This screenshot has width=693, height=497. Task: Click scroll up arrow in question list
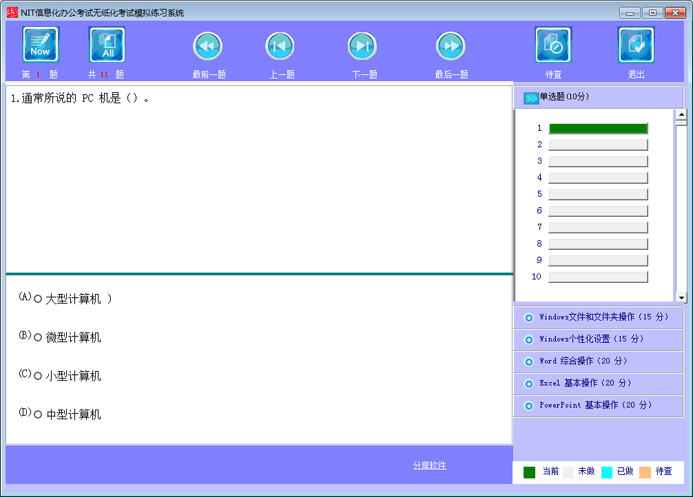tap(681, 114)
